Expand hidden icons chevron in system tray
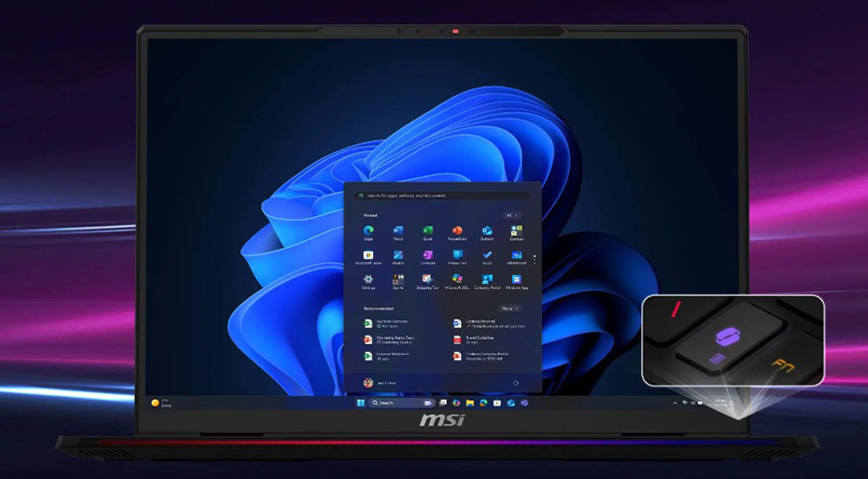The height and width of the screenshot is (479, 868). coord(675,403)
